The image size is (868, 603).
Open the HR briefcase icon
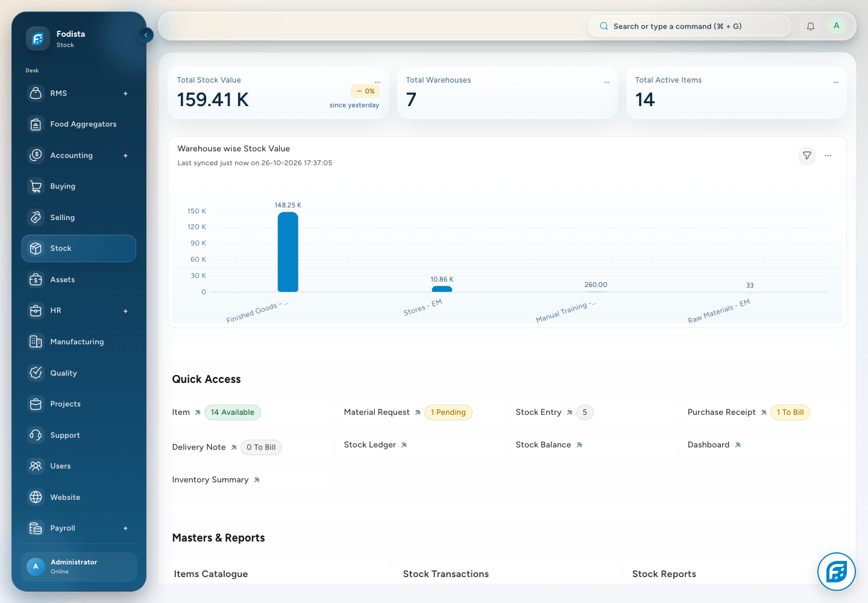tap(36, 311)
